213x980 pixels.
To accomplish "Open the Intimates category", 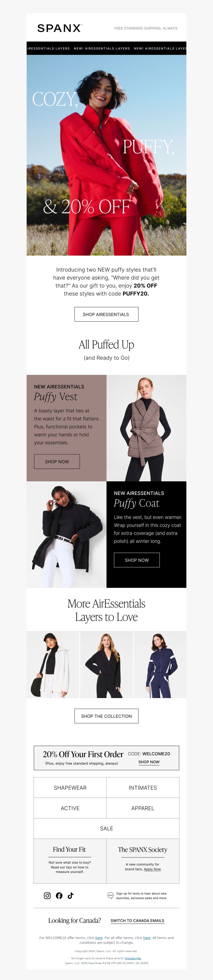I will [x=143, y=788].
